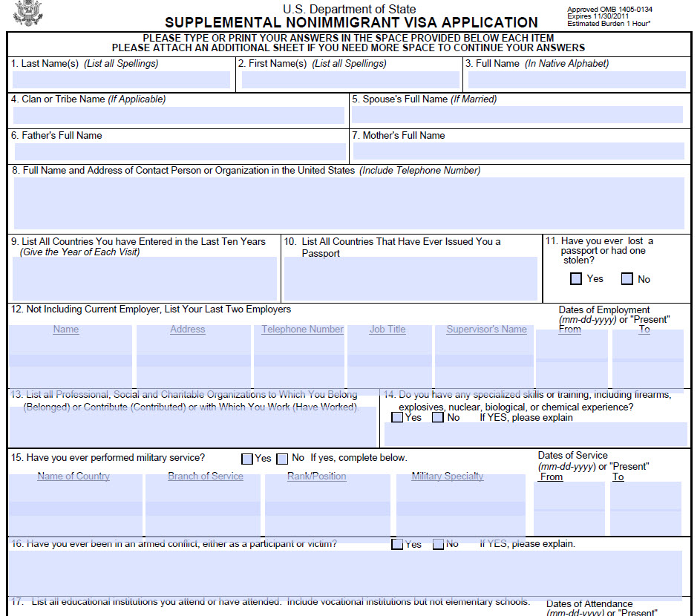Click the U.S. contact person address field
Image resolution: width=700 pixels, height=616 pixels.
pos(349,203)
